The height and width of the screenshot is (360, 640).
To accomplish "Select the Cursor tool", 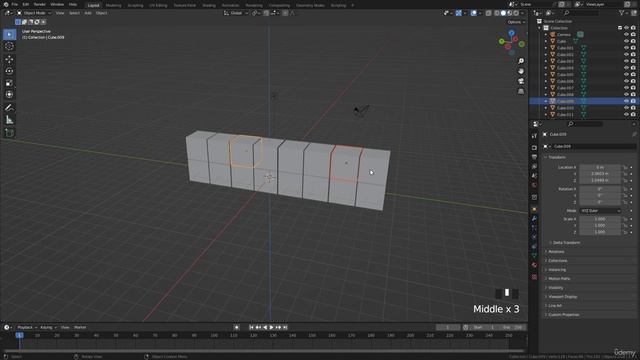I will pos(9,46).
